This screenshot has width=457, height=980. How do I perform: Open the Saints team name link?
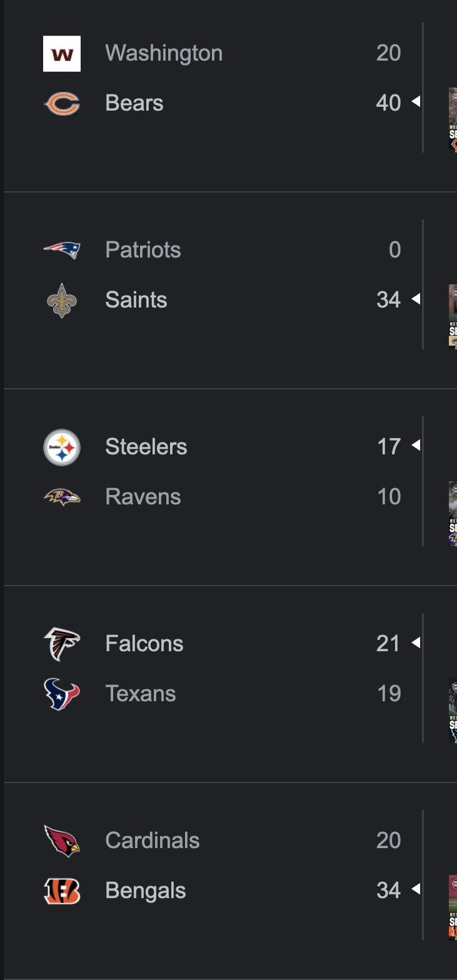pyautogui.click(x=136, y=300)
